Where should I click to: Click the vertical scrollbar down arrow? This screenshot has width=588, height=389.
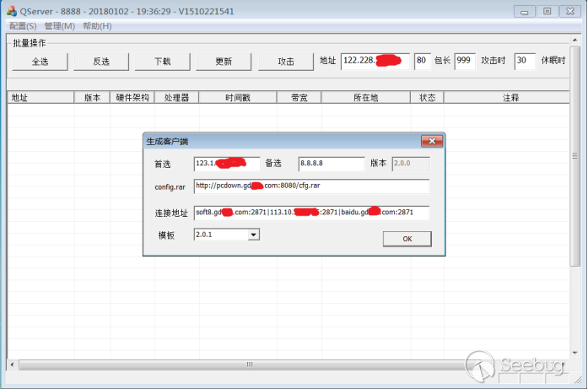point(575,353)
